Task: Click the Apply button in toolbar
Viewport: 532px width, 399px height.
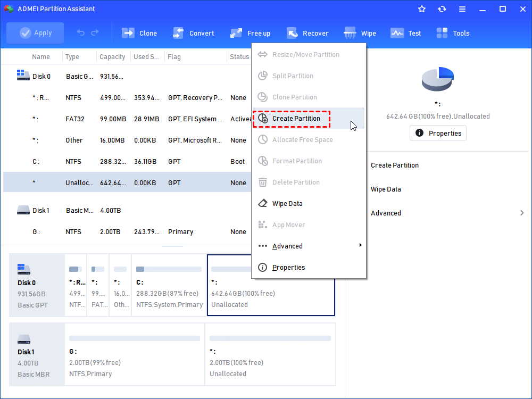Action: pos(35,33)
